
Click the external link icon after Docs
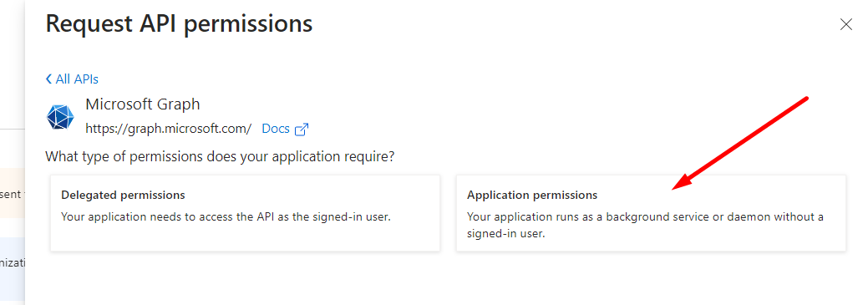click(302, 130)
